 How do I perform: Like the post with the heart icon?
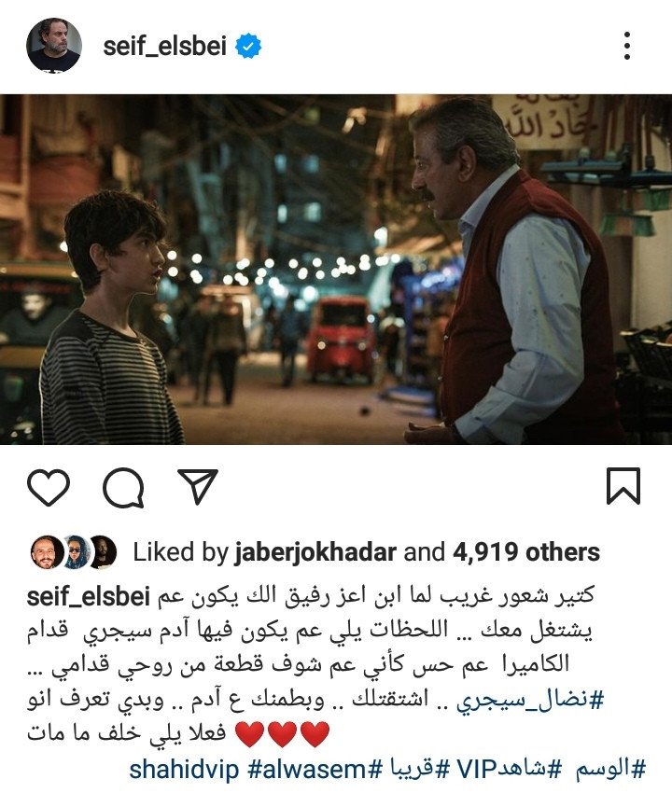click(x=49, y=487)
